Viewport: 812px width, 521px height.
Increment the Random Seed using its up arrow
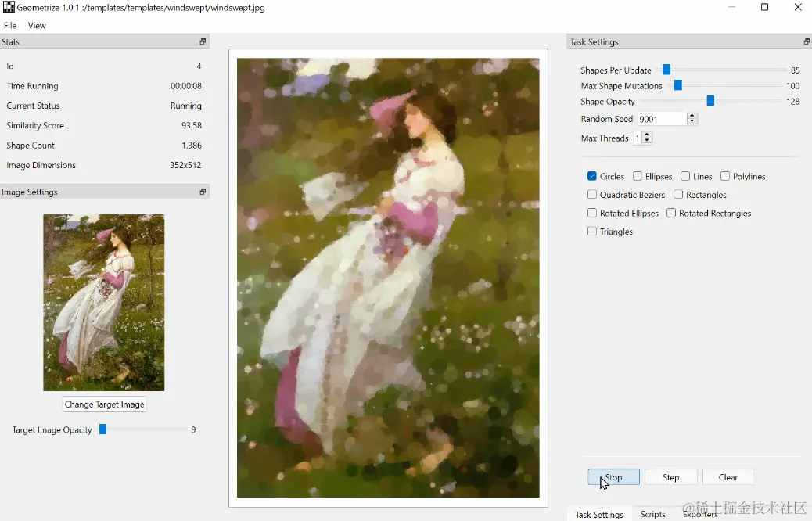pos(692,115)
